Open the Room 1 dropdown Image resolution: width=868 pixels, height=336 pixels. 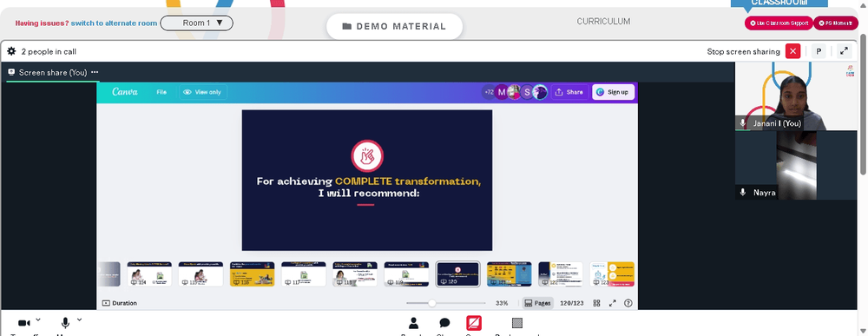(x=196, y=23)
